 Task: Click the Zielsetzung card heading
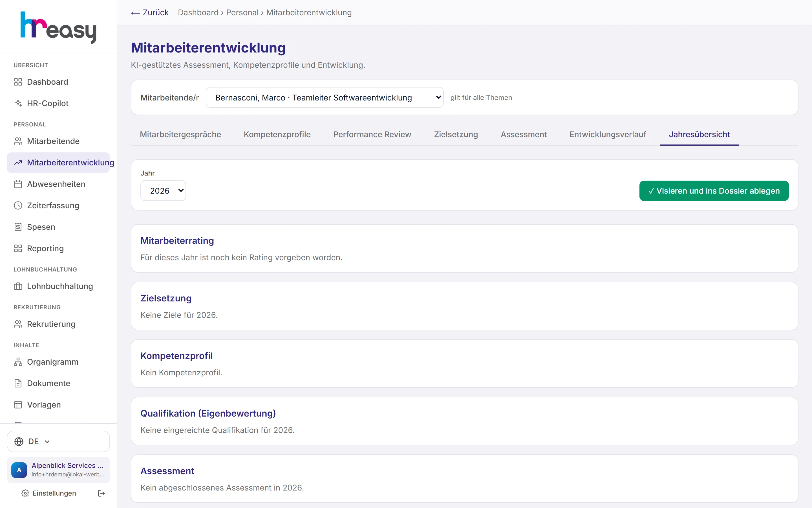point(166,298)
